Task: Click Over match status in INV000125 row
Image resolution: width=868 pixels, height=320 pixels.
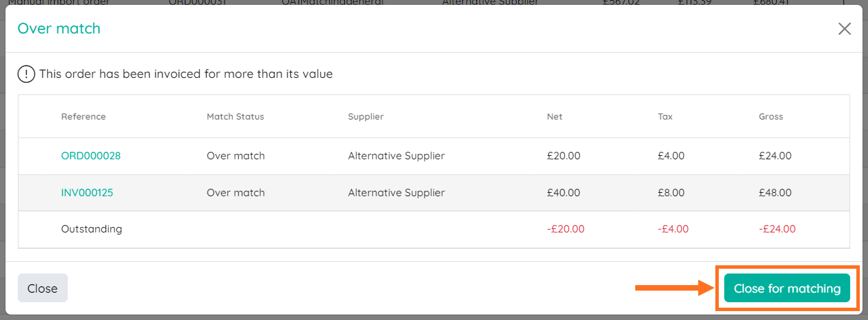Action: click(235, 193)
